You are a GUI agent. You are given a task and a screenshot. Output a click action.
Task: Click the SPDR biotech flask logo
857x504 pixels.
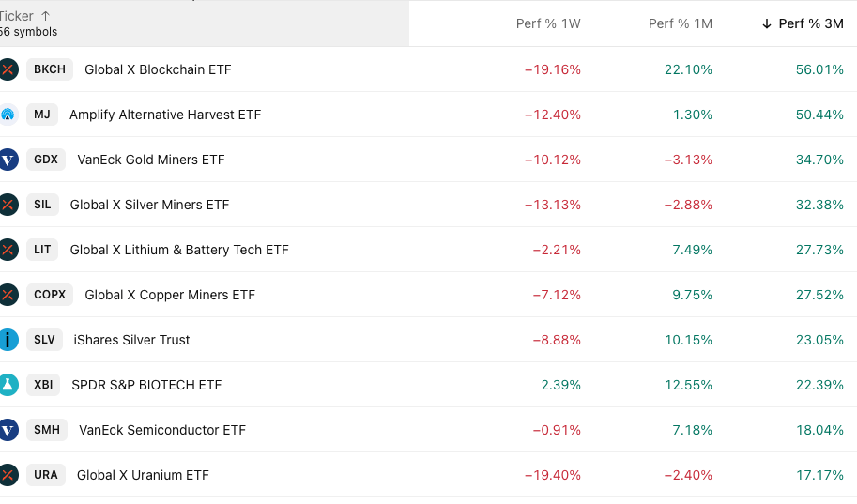point(8,385)
